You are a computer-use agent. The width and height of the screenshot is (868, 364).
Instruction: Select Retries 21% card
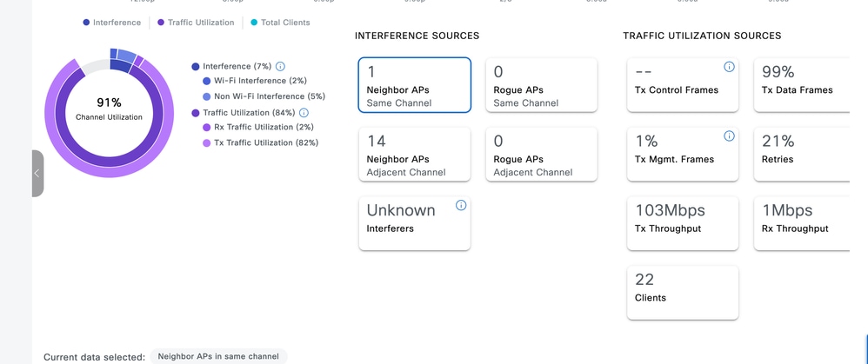click(x=802, y=155)
